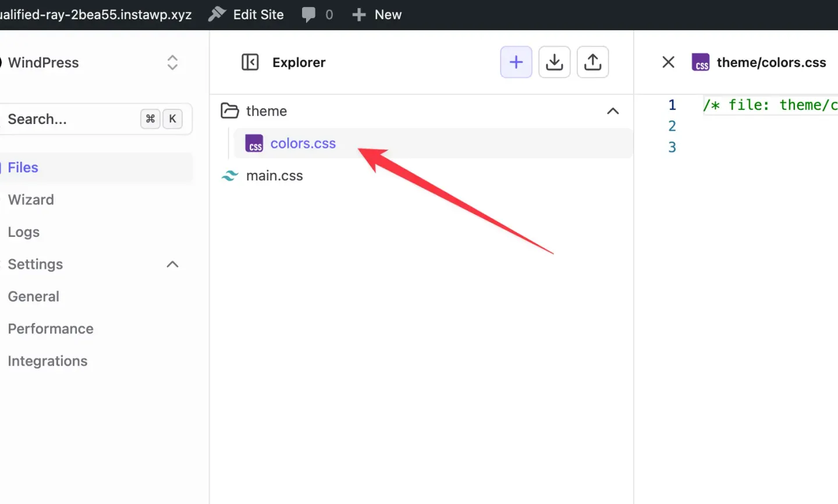Screen dimensions: 838x504
Task: Click the Explorer sidebar collapse icon
Action: [250, 62]
